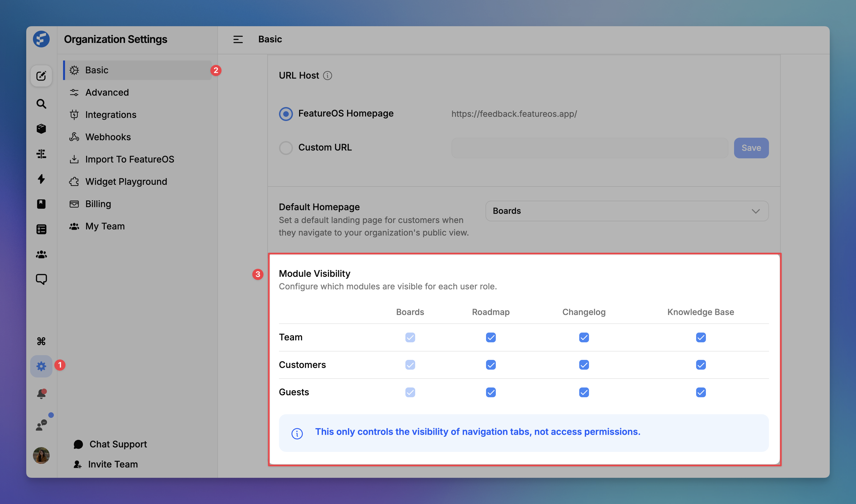
Task: Open the settings gear in the rail
Action: click(41, 366)
